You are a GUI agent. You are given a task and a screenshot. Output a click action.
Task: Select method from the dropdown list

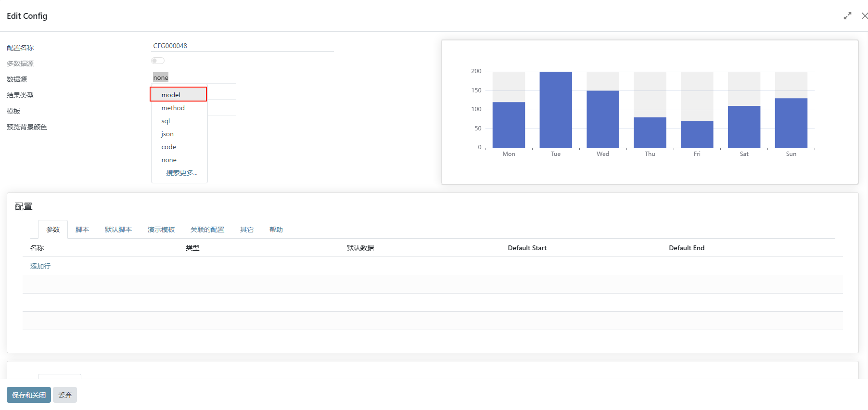(179, 108)
